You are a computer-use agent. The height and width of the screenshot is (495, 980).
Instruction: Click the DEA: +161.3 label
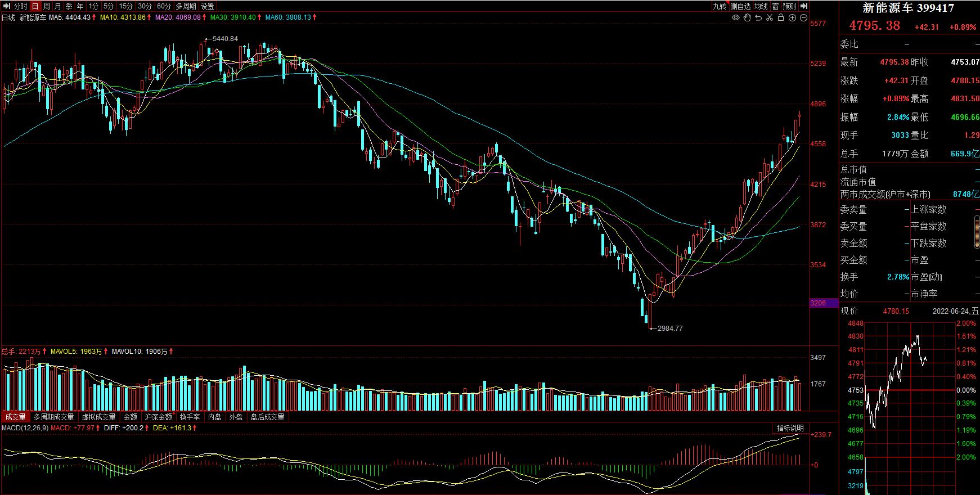coord(172,428)
